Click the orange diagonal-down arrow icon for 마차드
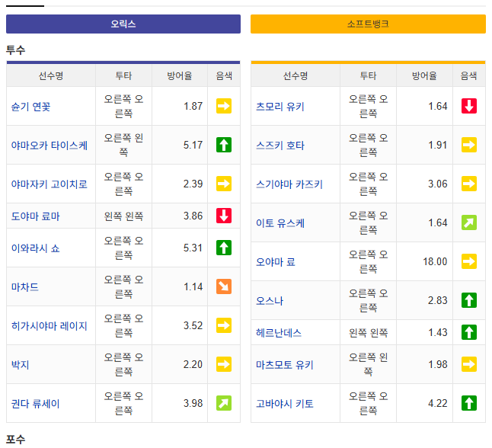This screenshot has width=492, height=448. pos(224,286)
